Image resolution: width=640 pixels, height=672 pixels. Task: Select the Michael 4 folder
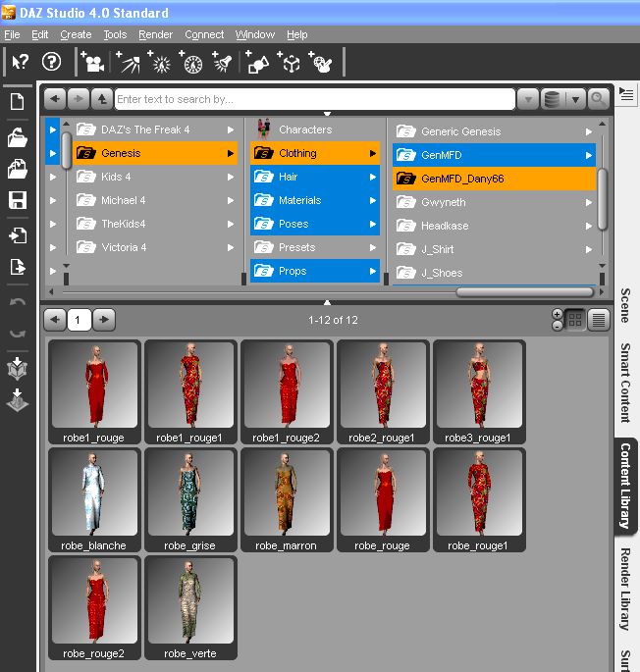coord(155,200)
